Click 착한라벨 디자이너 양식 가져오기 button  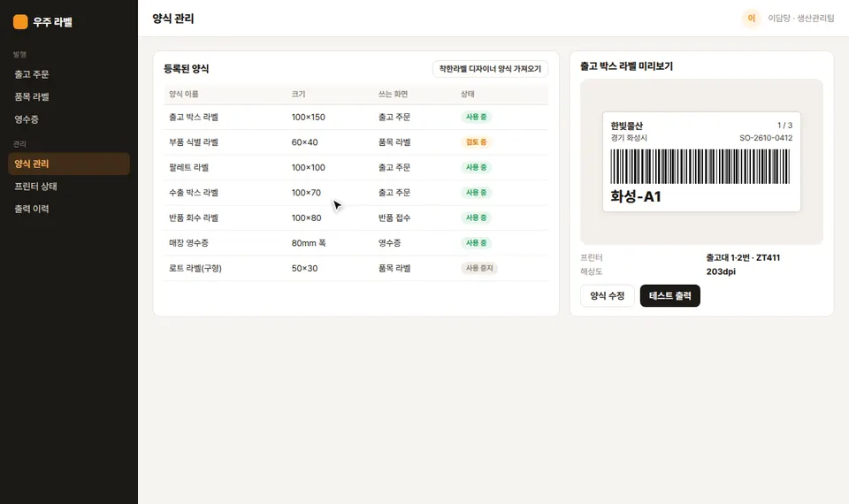(x=490, y=69)
